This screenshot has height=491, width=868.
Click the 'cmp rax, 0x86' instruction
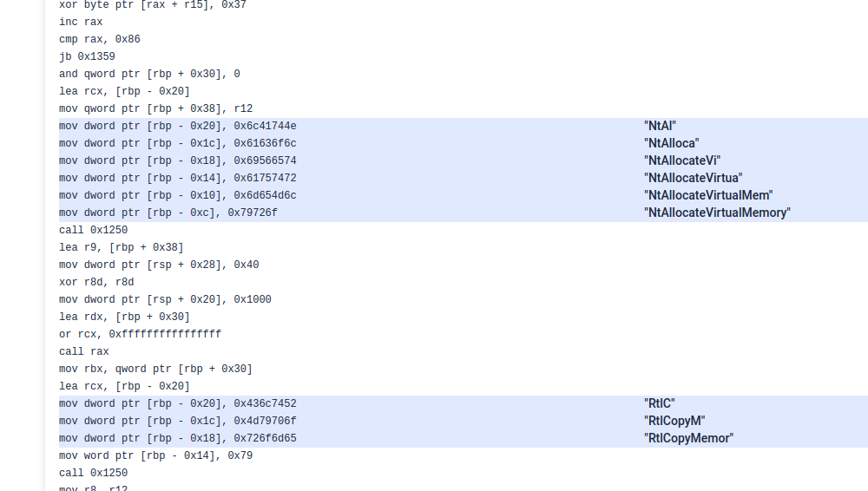[100, 39]
